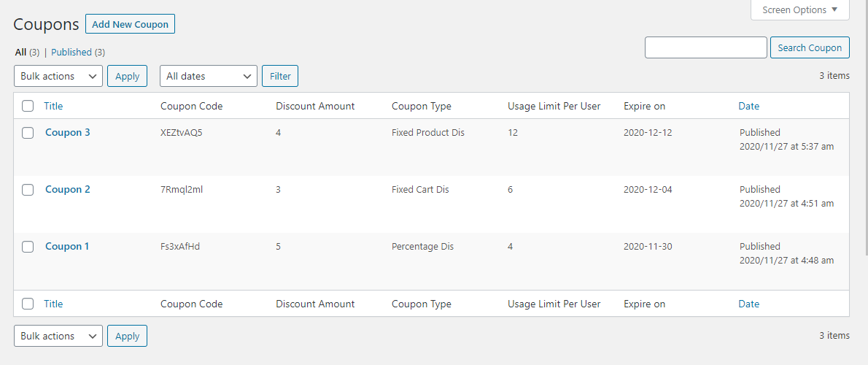Toggle the select-all checkbox in header

pyautogui.click(x=28, y=106)
